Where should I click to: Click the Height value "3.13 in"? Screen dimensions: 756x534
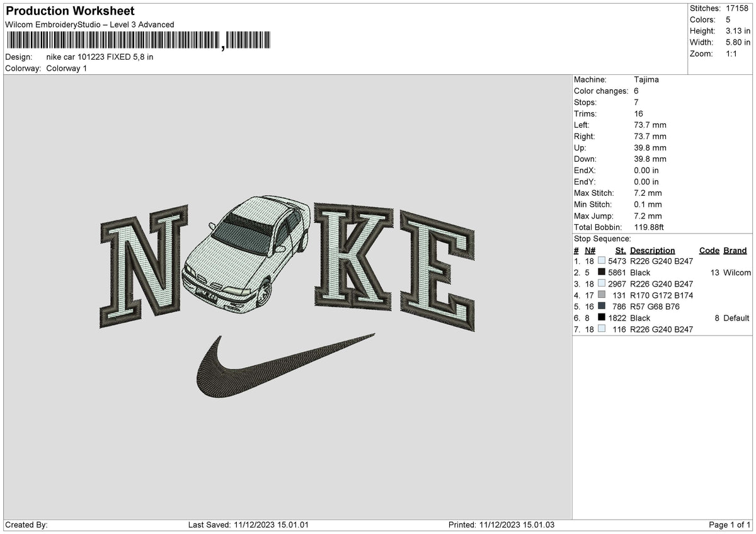(x=738, y=31)
